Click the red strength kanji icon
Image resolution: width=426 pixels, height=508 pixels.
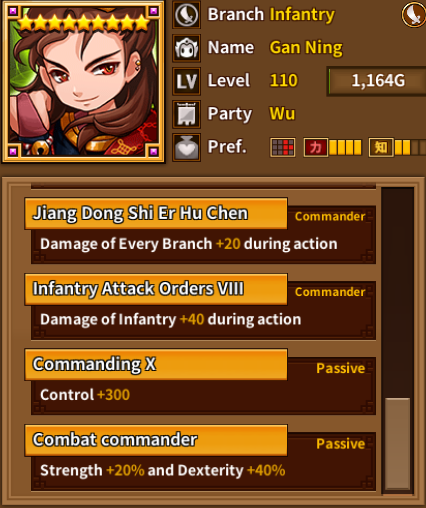316,147
